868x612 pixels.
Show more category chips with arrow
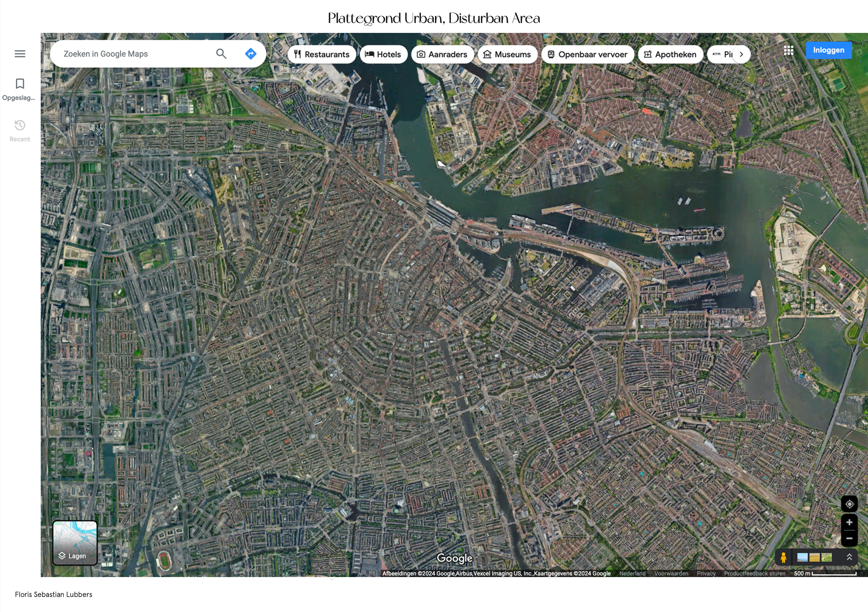741,54
